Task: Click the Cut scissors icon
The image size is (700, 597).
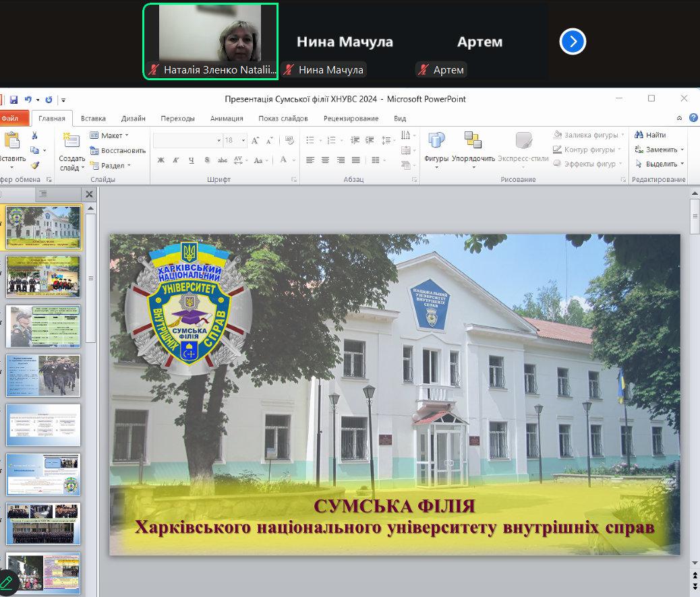Action: tap(34, 135)
